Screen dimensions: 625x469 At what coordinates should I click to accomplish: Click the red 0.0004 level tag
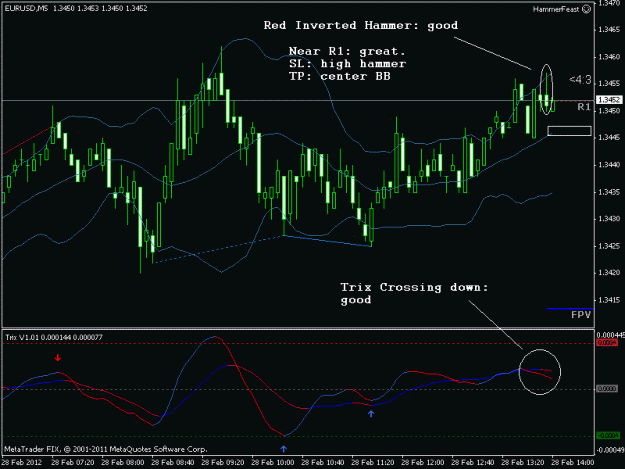click(x=607, y=343)
